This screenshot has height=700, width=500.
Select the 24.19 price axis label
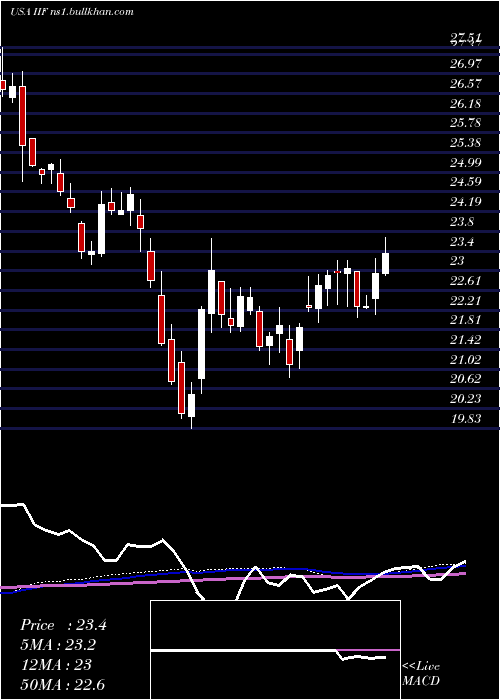pyautogui.click(x=466, y=202)
